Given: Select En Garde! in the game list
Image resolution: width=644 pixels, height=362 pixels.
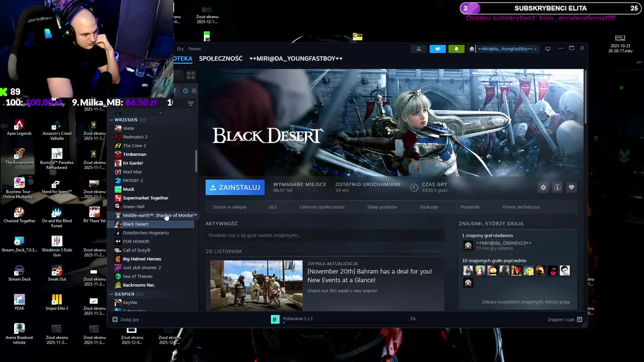Looking at the screenshot, I should pos(133,163).
